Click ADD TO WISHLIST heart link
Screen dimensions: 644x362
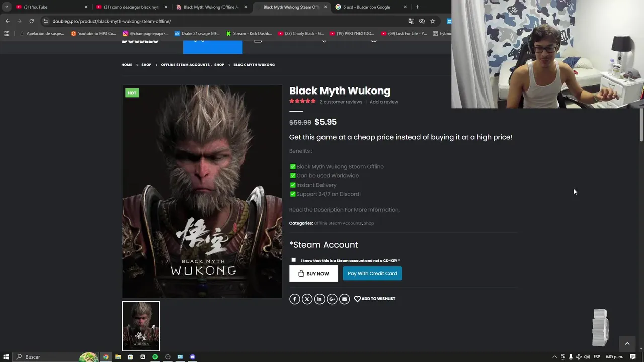pyautogui.click(x=375, y=299)
